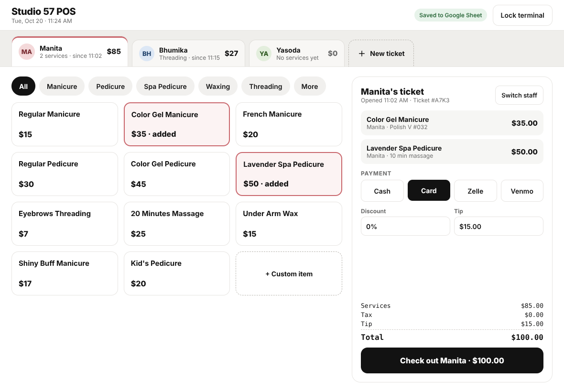The width and height of the screenshot is (564, 392).
Task: Lock the terminal
Action: coord(522,15)
